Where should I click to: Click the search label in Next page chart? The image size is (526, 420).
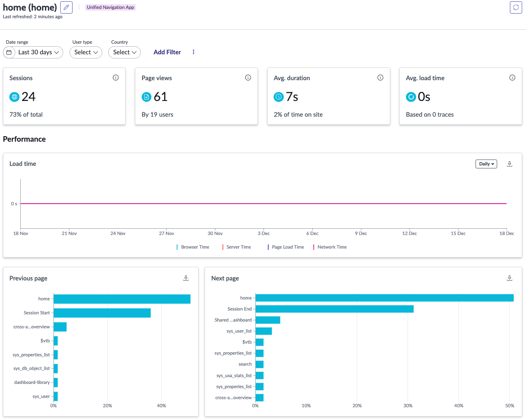pos(245,364)
